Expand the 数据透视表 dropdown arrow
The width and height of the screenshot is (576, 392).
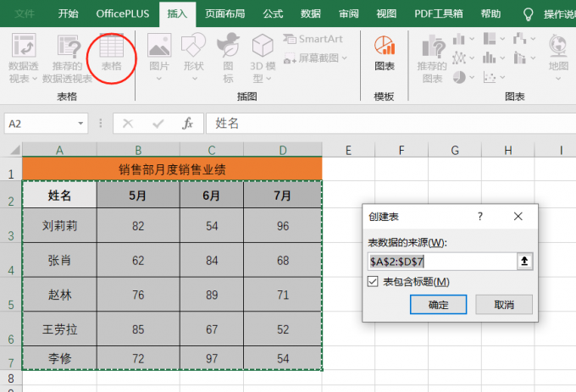(x=35, y=79)
